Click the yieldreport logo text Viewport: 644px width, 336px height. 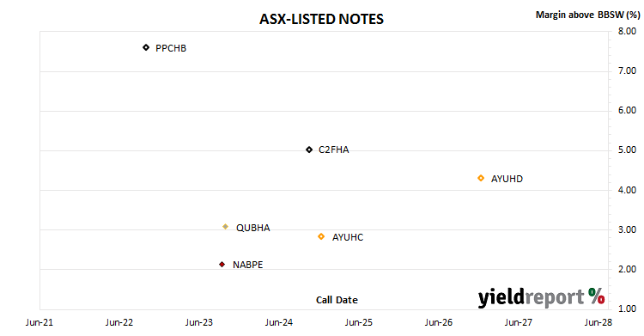531,297
